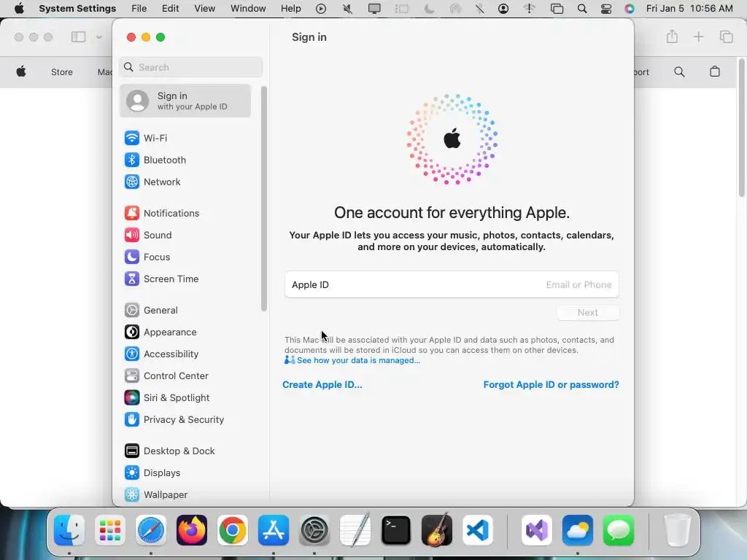
Task: Click the Apple ID email or phone field
Action: pyautogui.click(x=452, y=285)
